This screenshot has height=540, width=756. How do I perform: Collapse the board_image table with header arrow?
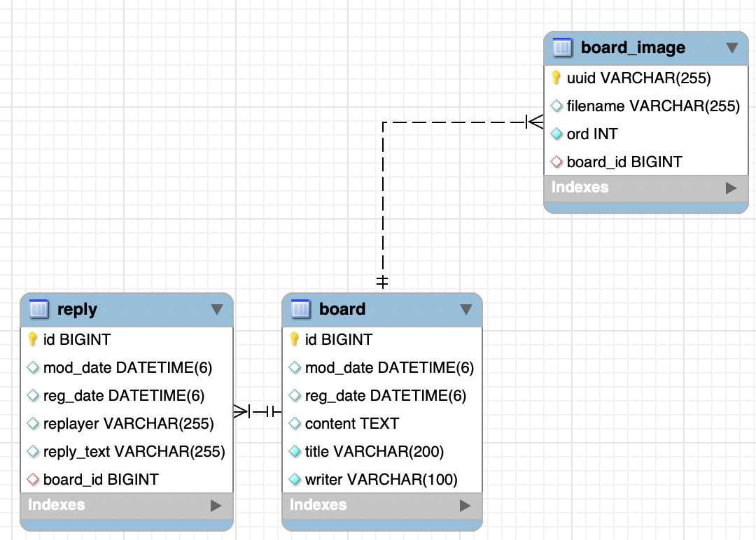click(x=732, y=48)
